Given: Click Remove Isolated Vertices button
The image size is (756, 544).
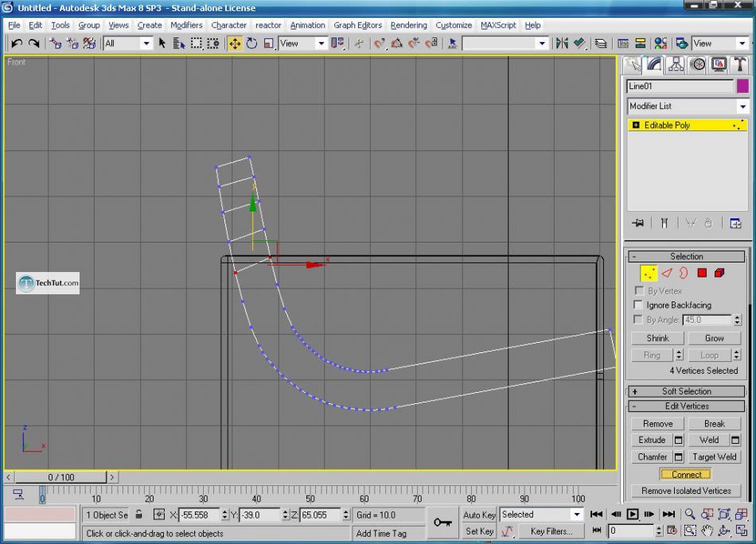Looking at the screenshot, I should [686, 491].
